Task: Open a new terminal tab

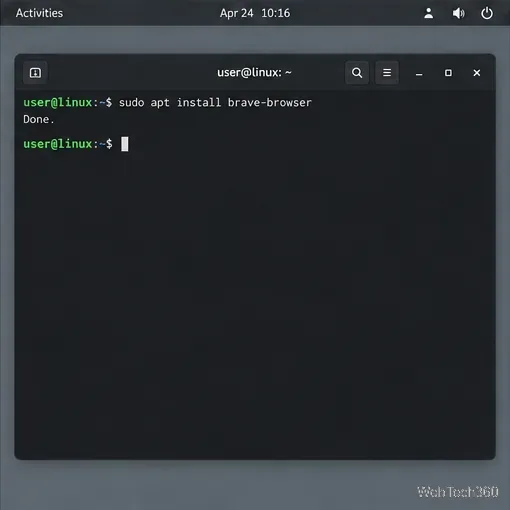Action: (35, 73)
